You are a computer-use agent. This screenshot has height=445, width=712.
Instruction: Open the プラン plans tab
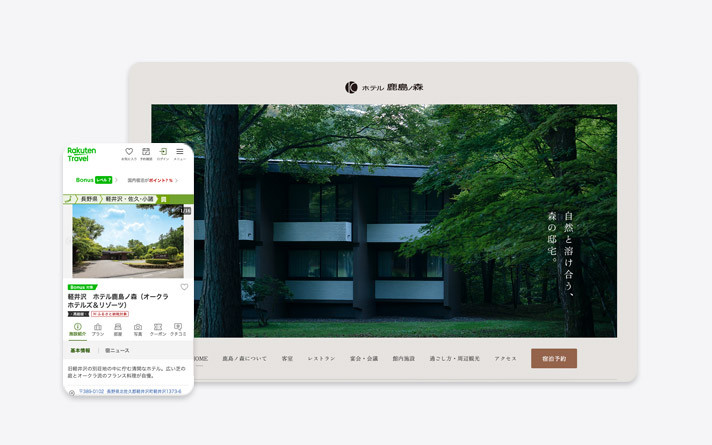point(98,329)
